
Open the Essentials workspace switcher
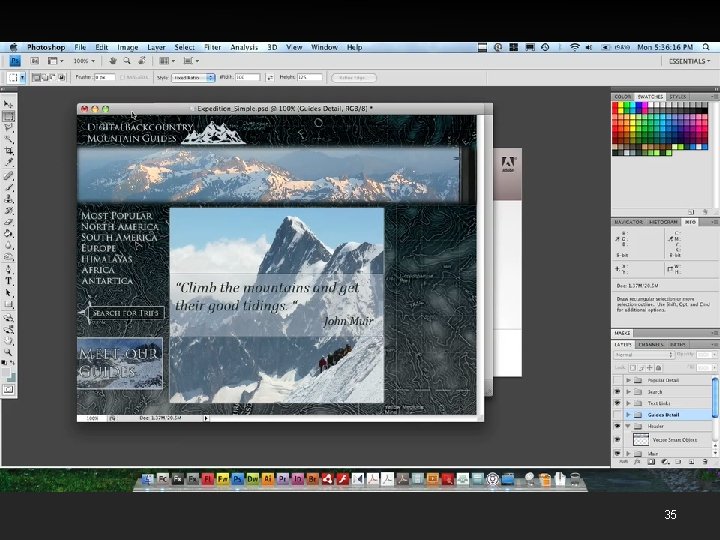689,61
